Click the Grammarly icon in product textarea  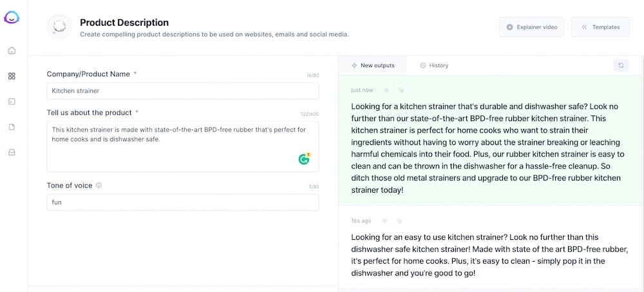coord(304,159)
